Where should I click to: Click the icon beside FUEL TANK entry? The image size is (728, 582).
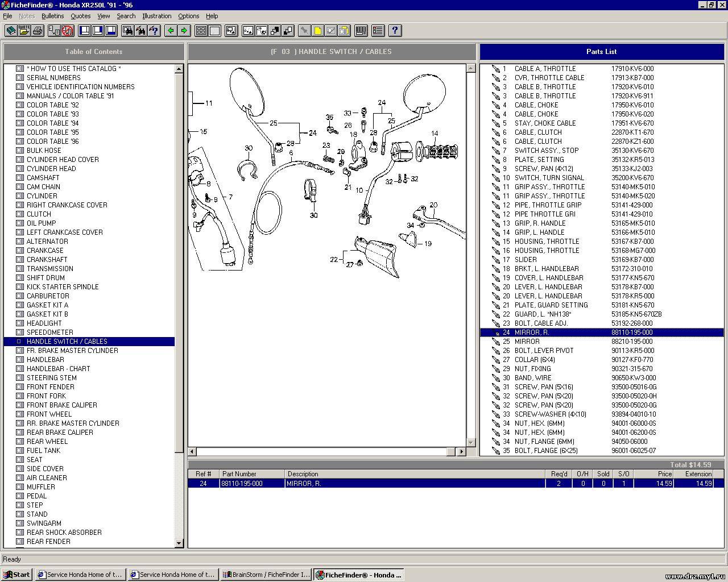(x=20, y=451)
